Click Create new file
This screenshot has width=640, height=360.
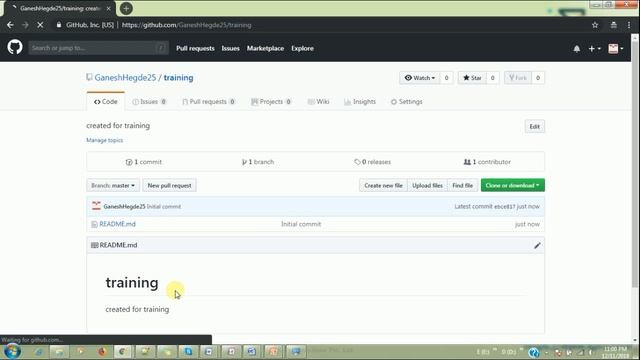tap(383, 185)
